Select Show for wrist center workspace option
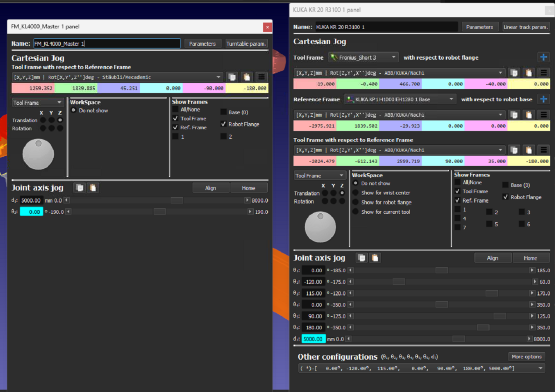 coord(356,193)
